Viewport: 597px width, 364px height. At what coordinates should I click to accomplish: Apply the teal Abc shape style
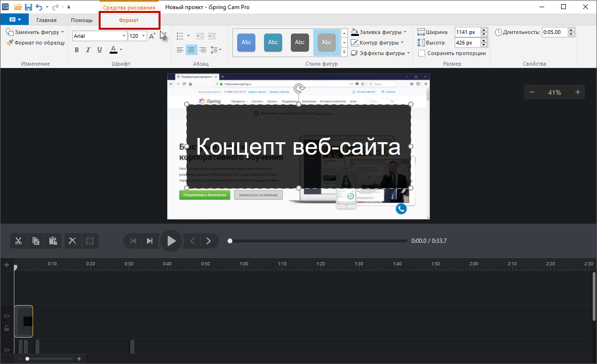click(x=273, y=43)
